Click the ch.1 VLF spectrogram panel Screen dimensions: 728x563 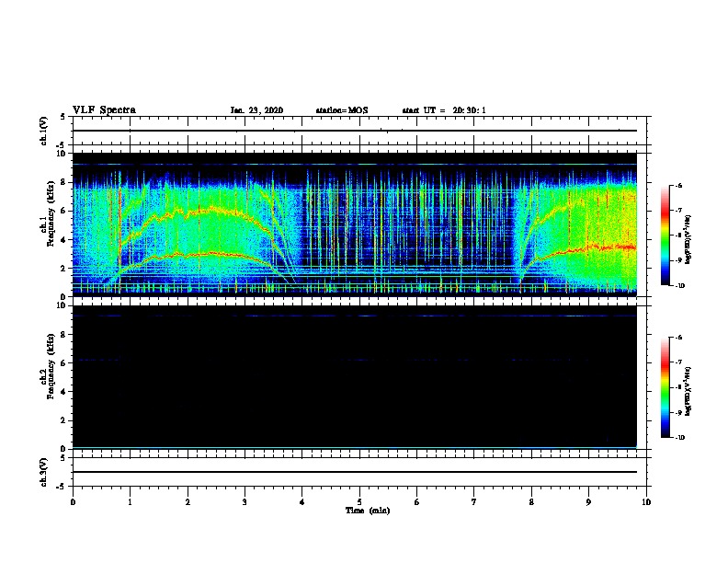[355, 224]
